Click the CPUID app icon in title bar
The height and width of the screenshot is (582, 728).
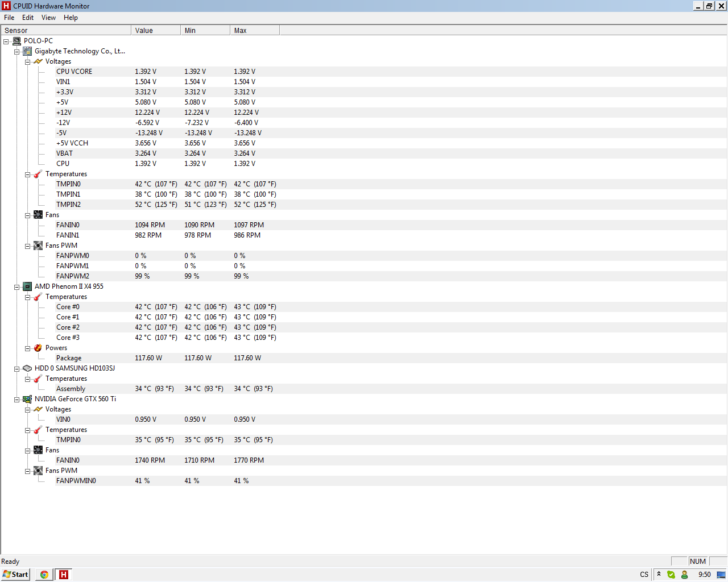(x=6, y=6)
